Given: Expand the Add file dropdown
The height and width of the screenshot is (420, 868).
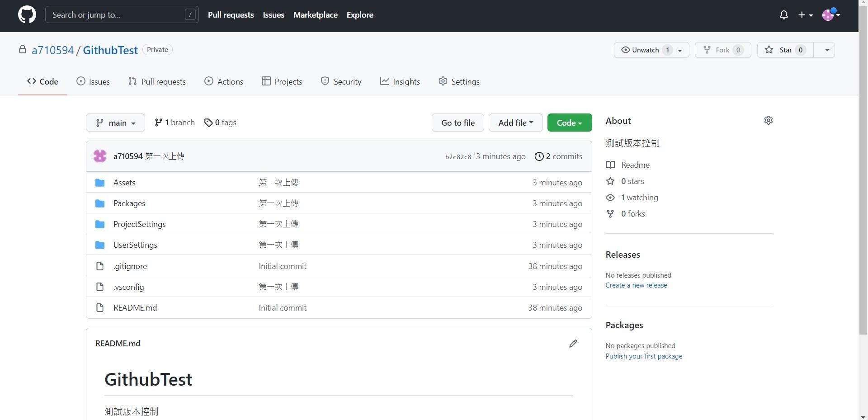Looking at the screenshot, I should [516, 123].
